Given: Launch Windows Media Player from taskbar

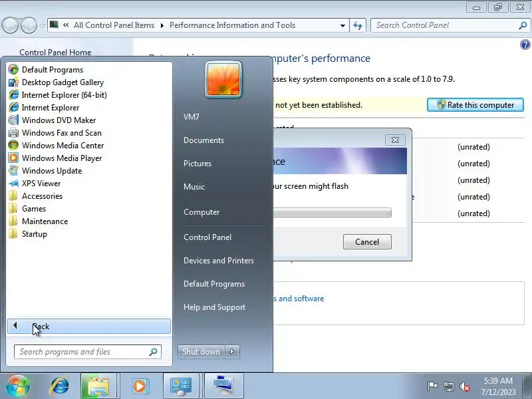Looking at the screenshot, I should click(140, 386).
